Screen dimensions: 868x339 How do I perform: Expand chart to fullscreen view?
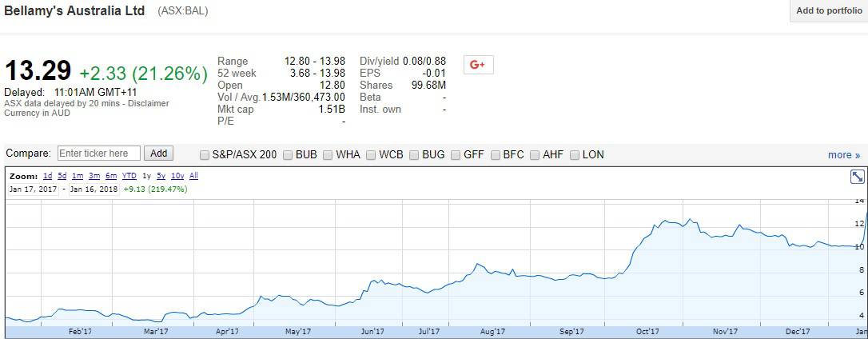857,177
